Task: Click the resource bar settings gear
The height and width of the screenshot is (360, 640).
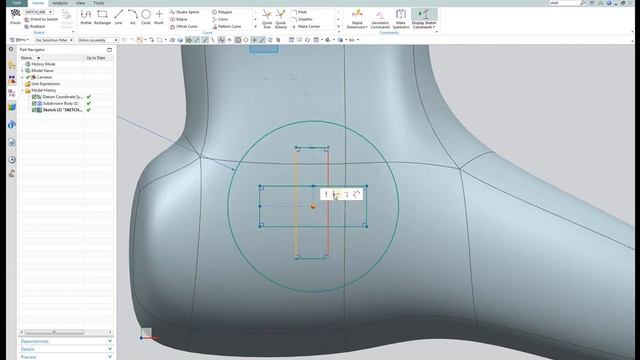Action: pos(11,49)
